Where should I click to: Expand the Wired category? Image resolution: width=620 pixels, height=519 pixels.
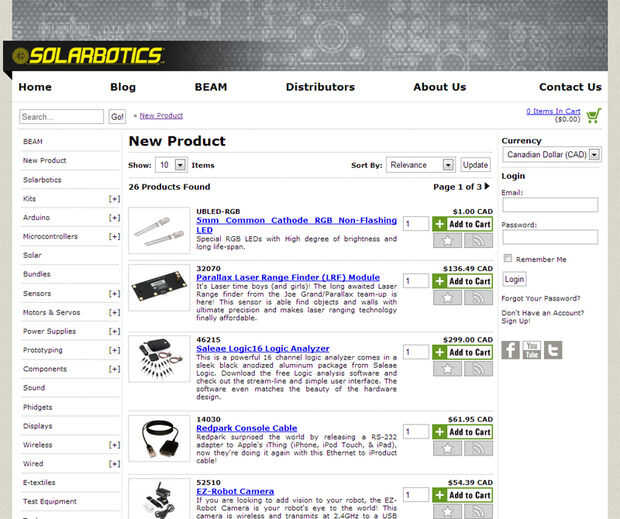click(114, 464)
